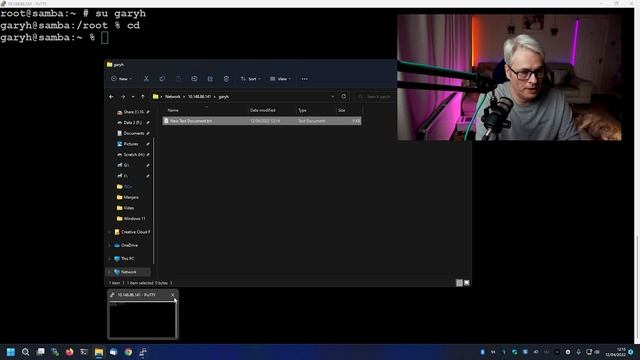Screen dimensions: 640x360
Task: Expand the Creative Cloud Files tree node
Action: [109, 232]
